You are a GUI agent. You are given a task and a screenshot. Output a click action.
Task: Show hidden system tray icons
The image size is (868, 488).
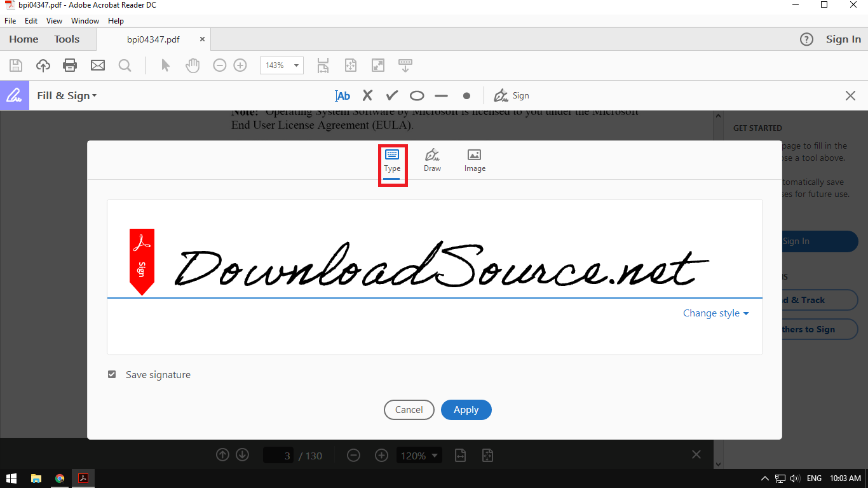point(765,478)
